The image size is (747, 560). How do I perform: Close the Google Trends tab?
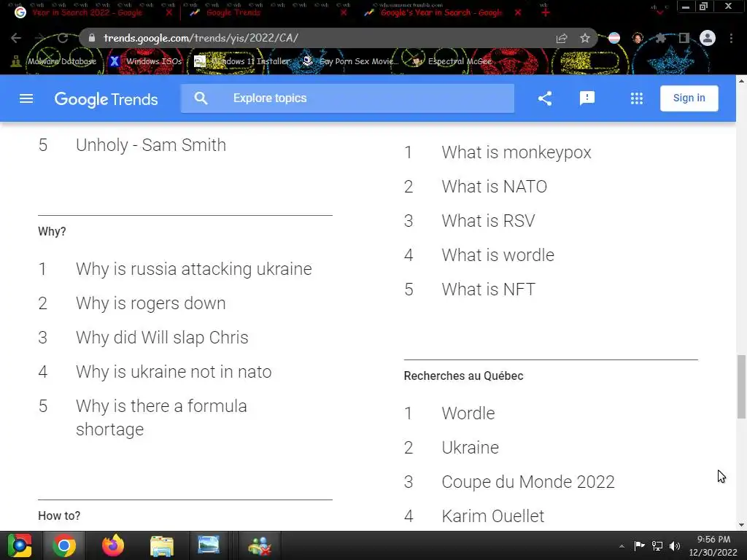[344, 13]
